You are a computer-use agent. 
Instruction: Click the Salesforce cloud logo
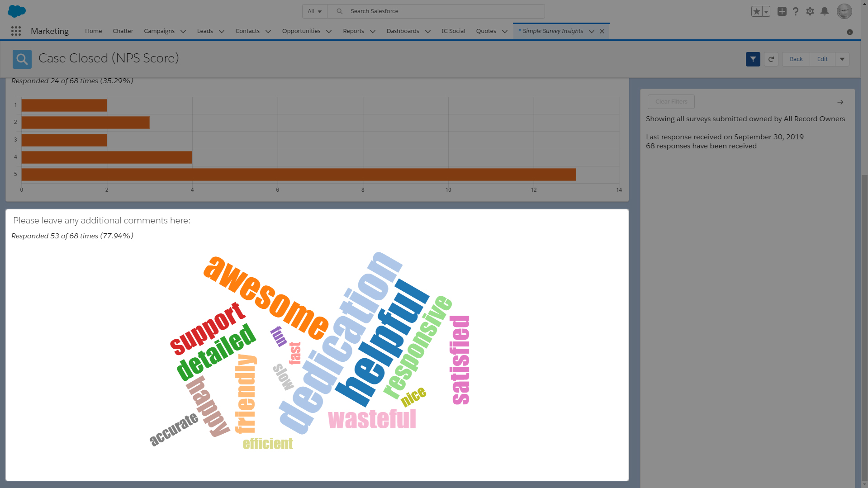coord(17,11)
